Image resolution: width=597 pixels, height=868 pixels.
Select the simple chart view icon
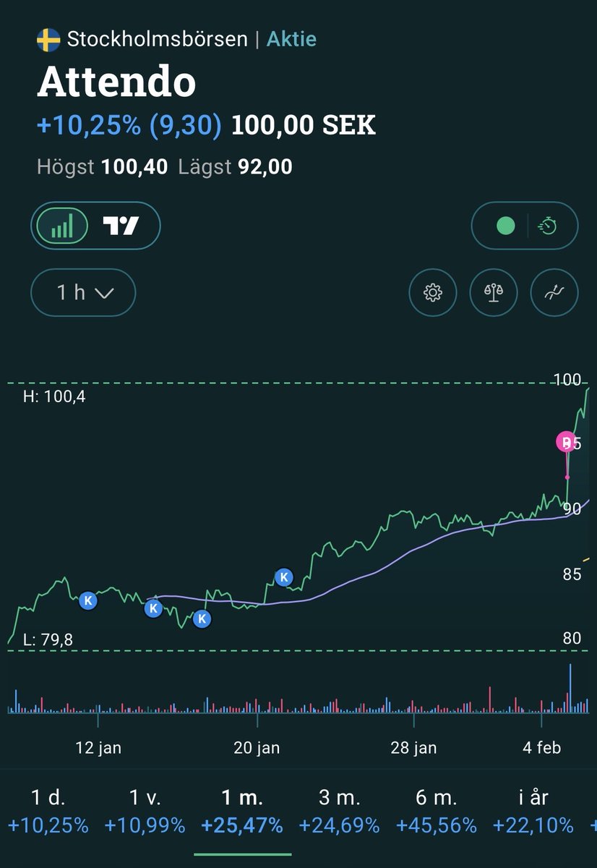pos(61,226)
